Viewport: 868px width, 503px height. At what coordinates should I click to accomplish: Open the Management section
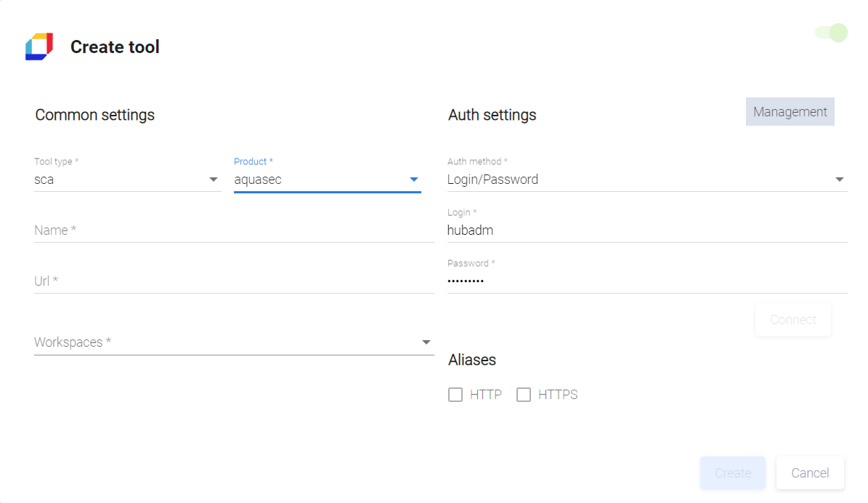coord(790,112)
